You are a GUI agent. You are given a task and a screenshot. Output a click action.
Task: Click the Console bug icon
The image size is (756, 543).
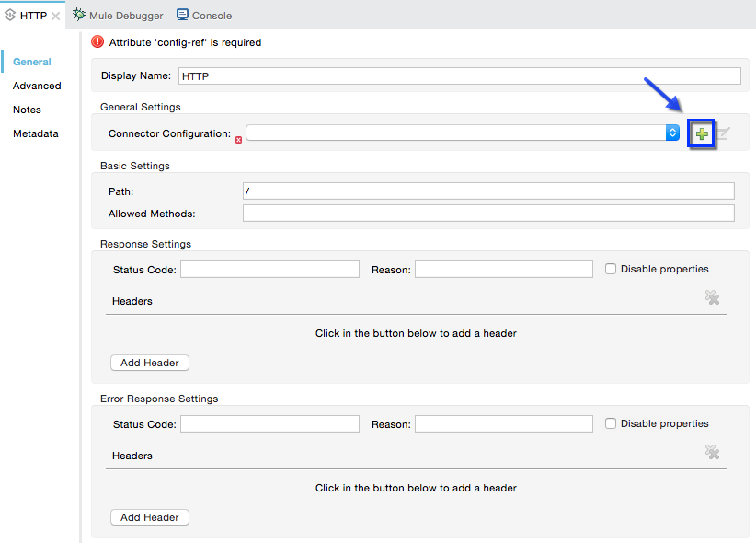[x=180, y=15]
